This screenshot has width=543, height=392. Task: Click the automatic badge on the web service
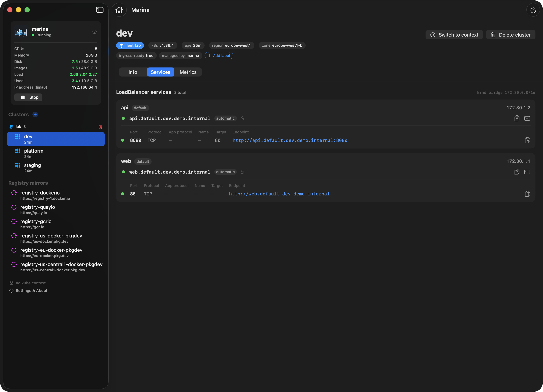click(x=225, y=172)
